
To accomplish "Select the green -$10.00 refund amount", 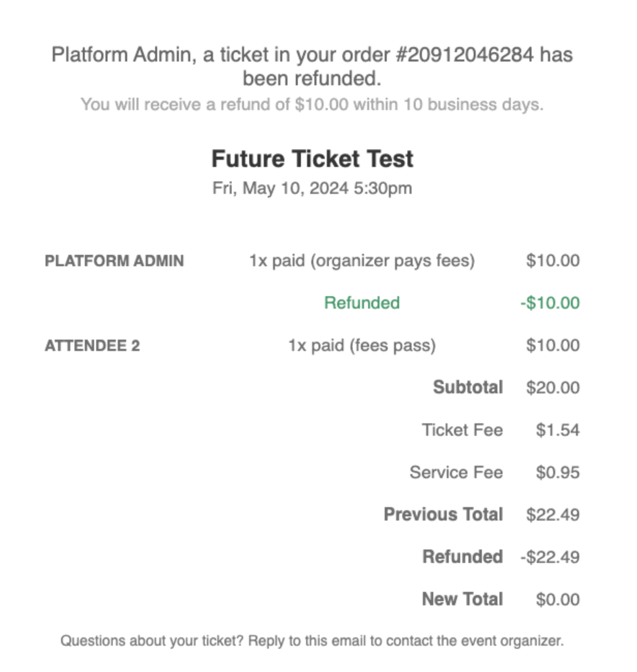I will 550,303.
